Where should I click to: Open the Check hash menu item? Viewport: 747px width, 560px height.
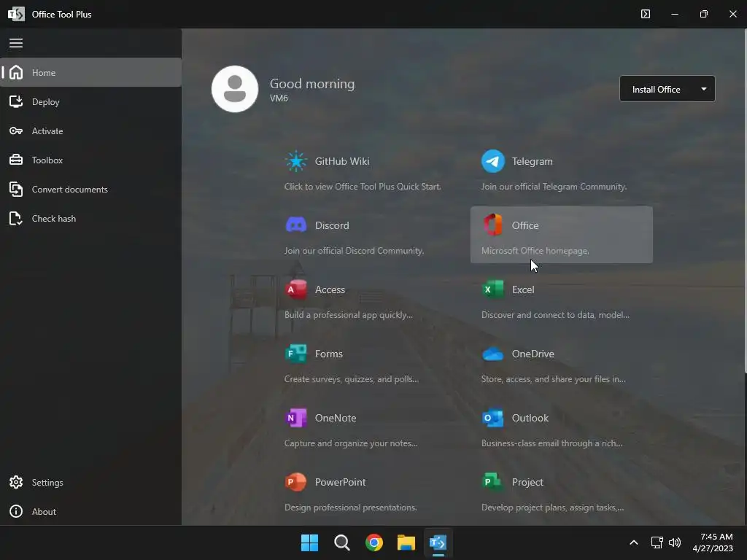[90, 218]
